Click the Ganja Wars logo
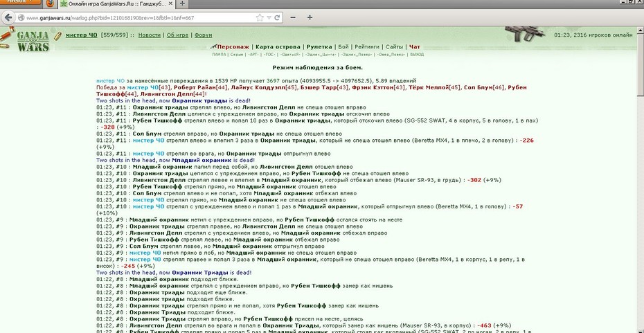 coord(32,40)
